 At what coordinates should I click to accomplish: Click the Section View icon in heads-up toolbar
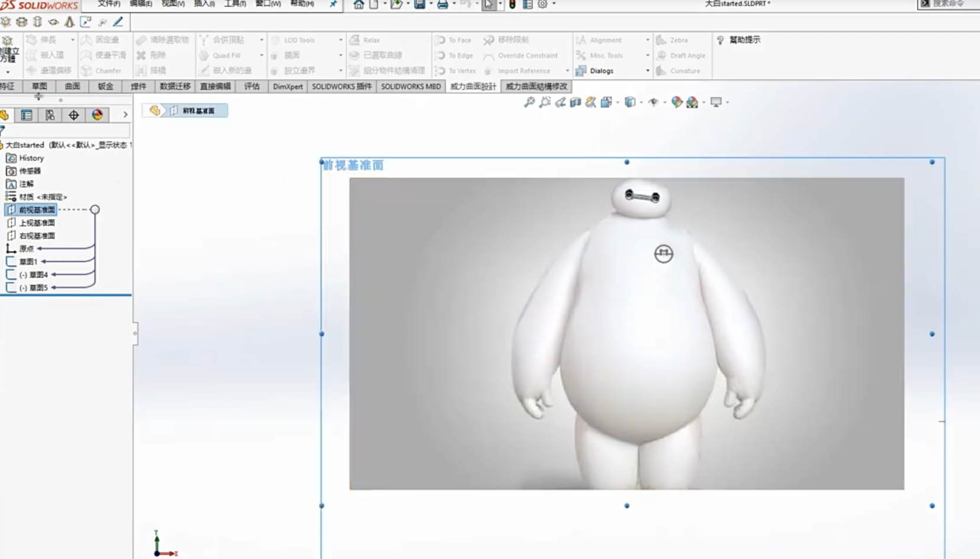(x=576, y=102)
